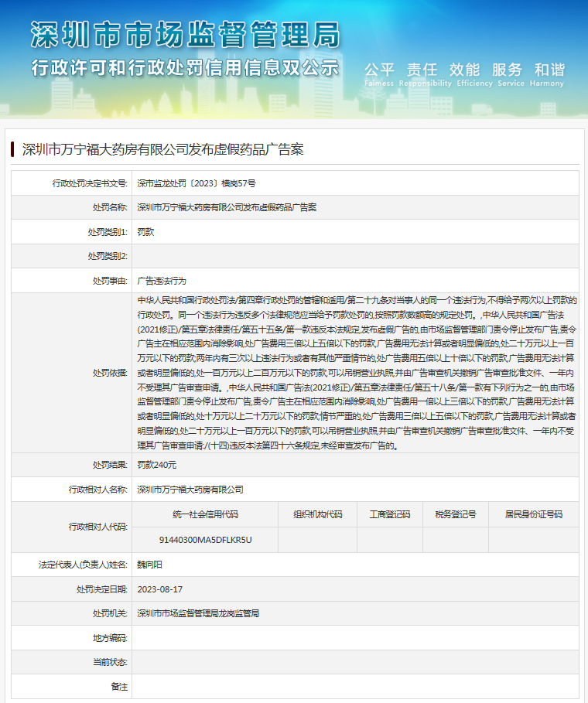The width and height of the screenshot is (588, 703).
Task: Click the authority 深圳市市场监督管理局龙岗监管局
Action: [x=198, y=613]
